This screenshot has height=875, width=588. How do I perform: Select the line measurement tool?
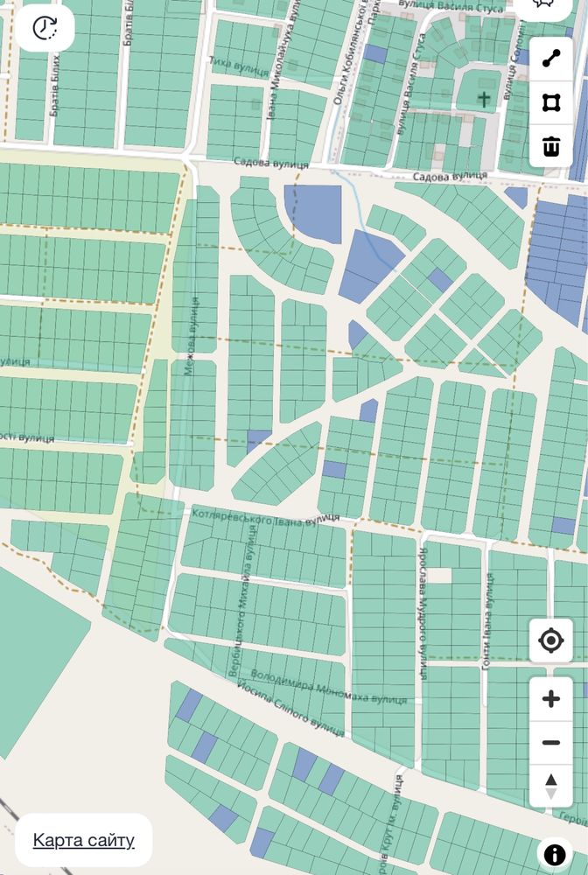[x=551, y=59]
